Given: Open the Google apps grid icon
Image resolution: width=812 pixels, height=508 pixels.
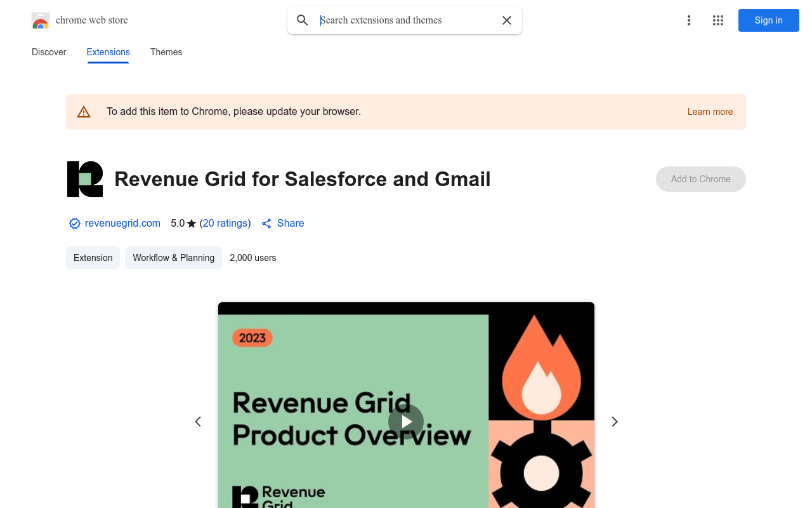Looking at the screenshot, I should (718, 20).
